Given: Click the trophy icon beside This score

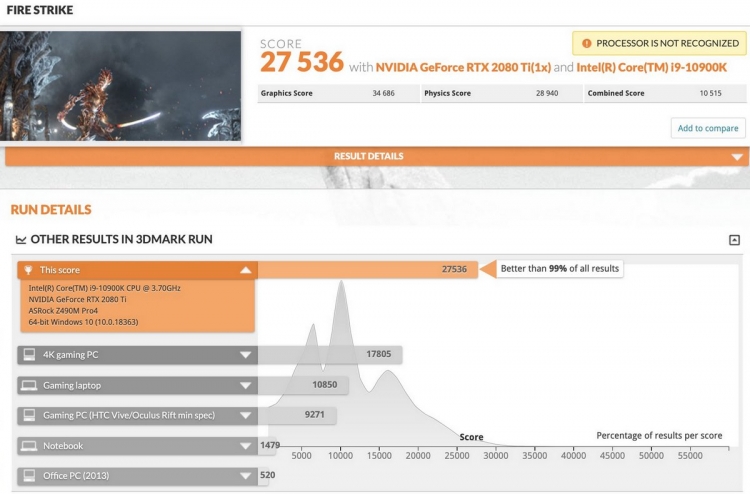Looking at the screenshot, I should click(x=28, y=270).
